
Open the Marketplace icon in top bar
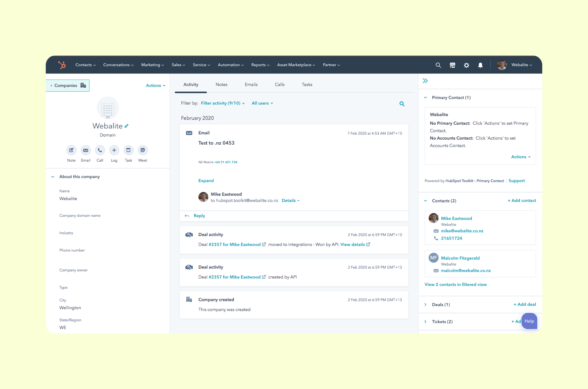(x=452, y=65)
